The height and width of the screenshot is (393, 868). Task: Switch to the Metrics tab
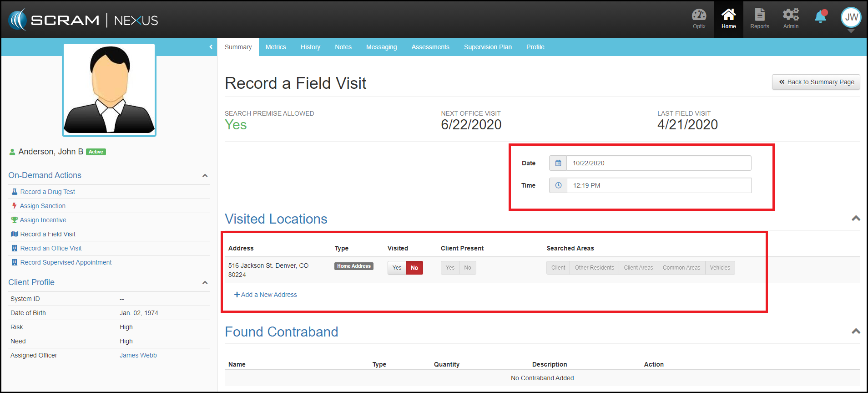(276, 47)
